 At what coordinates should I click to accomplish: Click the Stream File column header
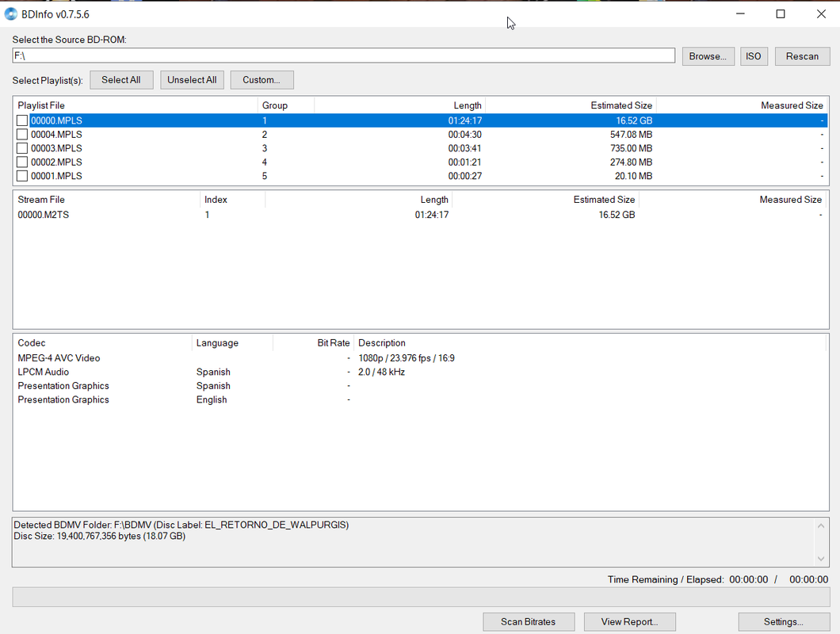click(x=107, y=200)
